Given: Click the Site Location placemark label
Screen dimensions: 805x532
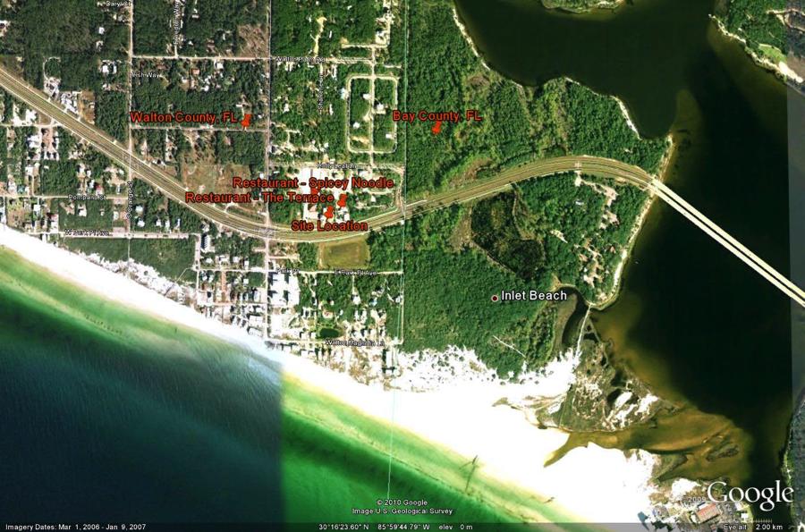Looking at the screenshot, I should click(329, 226).
